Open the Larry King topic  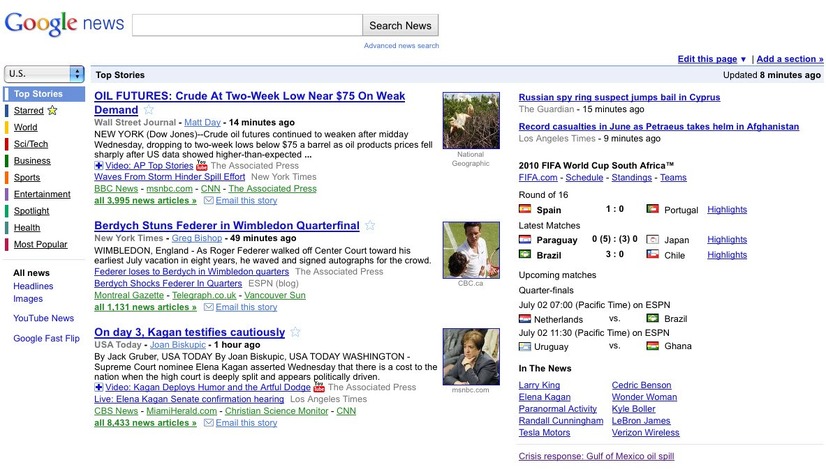[x=539, y=385]
